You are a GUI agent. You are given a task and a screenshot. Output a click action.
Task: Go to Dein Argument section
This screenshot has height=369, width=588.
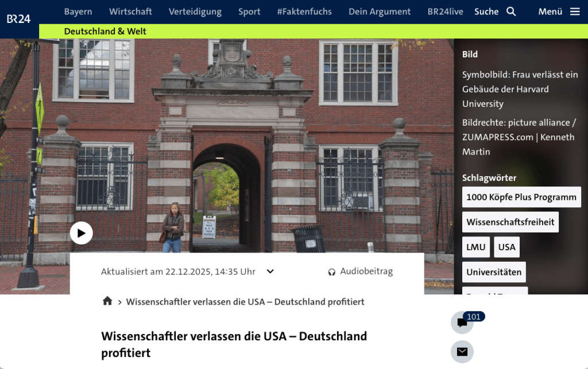[x=380, y=11]
